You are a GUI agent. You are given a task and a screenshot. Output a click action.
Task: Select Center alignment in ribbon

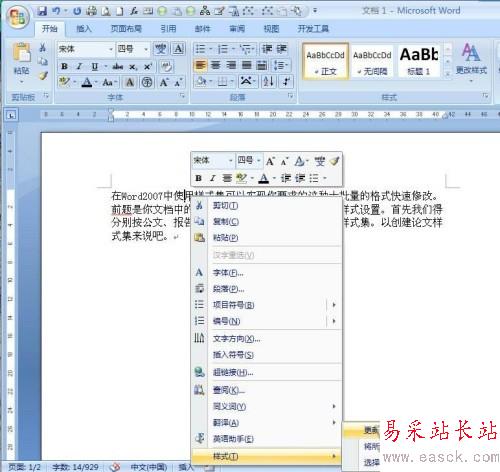tap(216, 65)
